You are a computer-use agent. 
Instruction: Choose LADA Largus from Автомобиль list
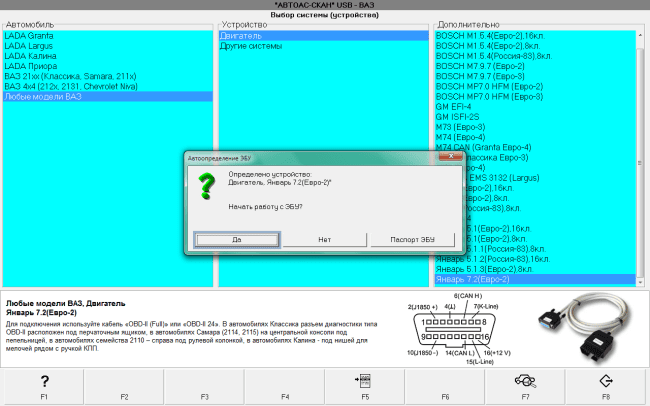click(x=31, y=45)
